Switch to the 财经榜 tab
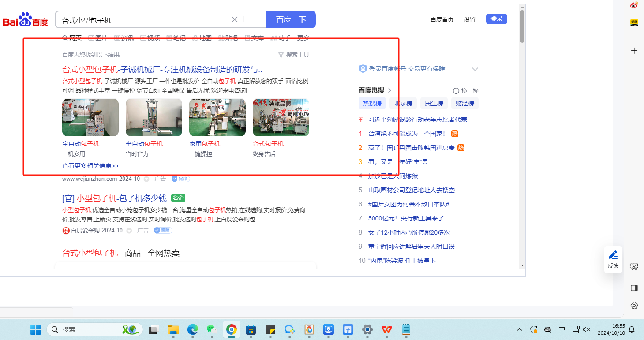This screenshot has height=340, width=644. pyautogui.click(x=464, y=103)
